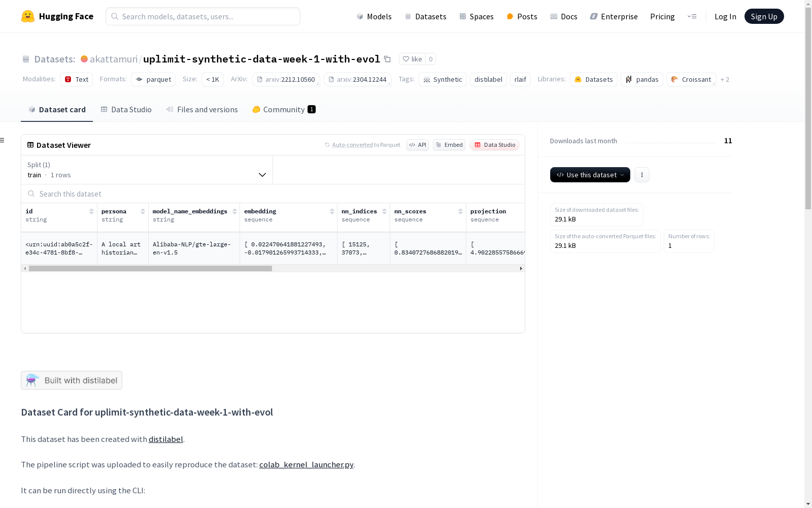Image resolution: width=812 pixels, height=508 pixels.
Task: Click left arrow of table horizontal scrollbar
Action: pos(25,268)
